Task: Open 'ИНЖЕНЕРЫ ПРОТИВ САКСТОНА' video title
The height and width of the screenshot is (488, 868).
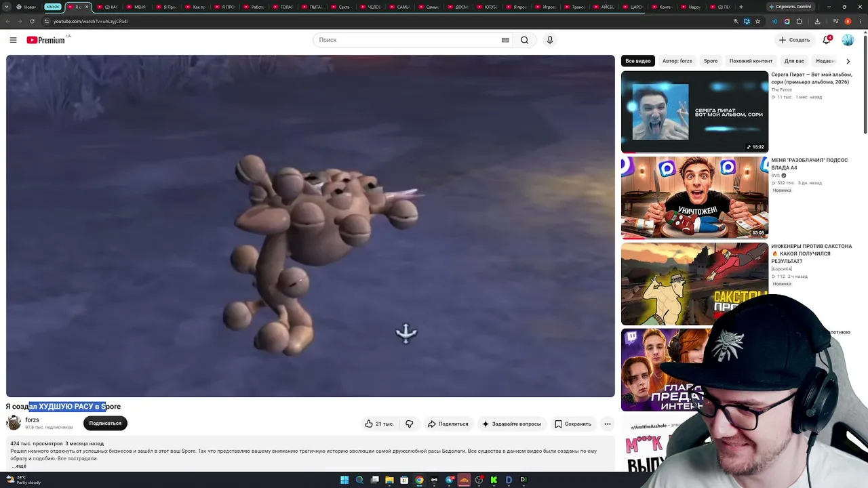Action: click(x=812, y=253)
